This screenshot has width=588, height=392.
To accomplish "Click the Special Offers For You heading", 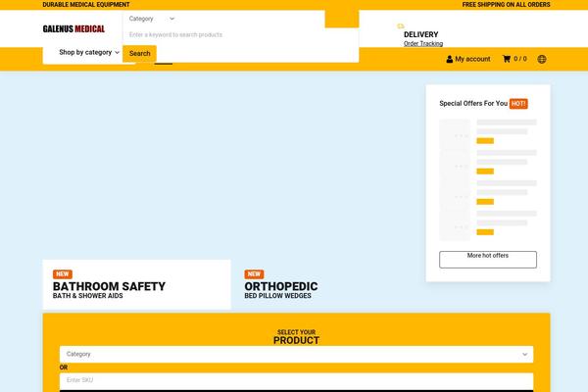I will coord(473,104).
